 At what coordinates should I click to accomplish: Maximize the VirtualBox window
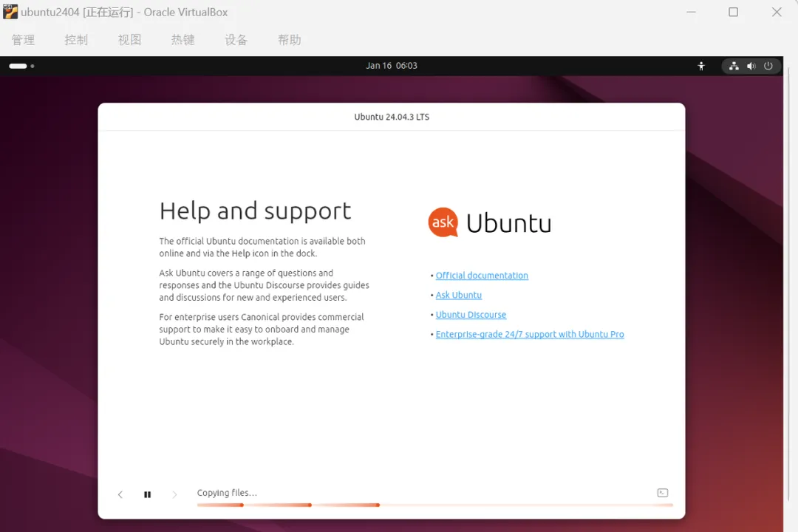pos(734,12)
